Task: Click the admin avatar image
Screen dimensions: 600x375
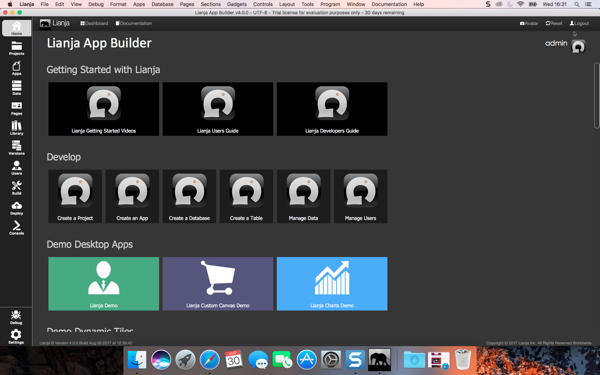Action: 578,47
